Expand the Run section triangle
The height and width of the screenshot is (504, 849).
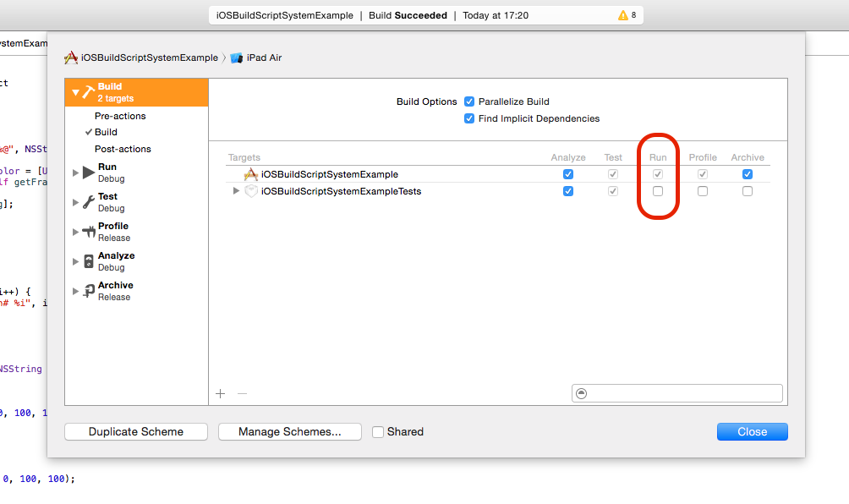(76, 173)
